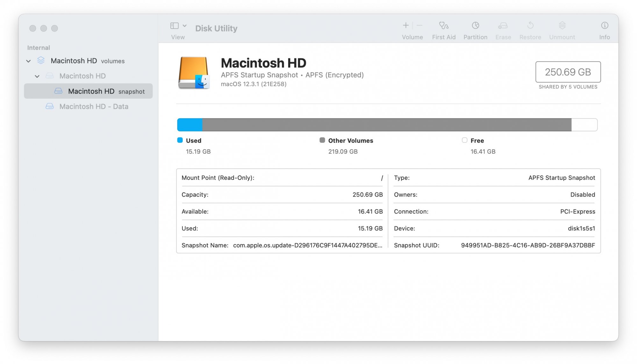
Task: Click the Restore toolbar label
Action: click(530, 37)
